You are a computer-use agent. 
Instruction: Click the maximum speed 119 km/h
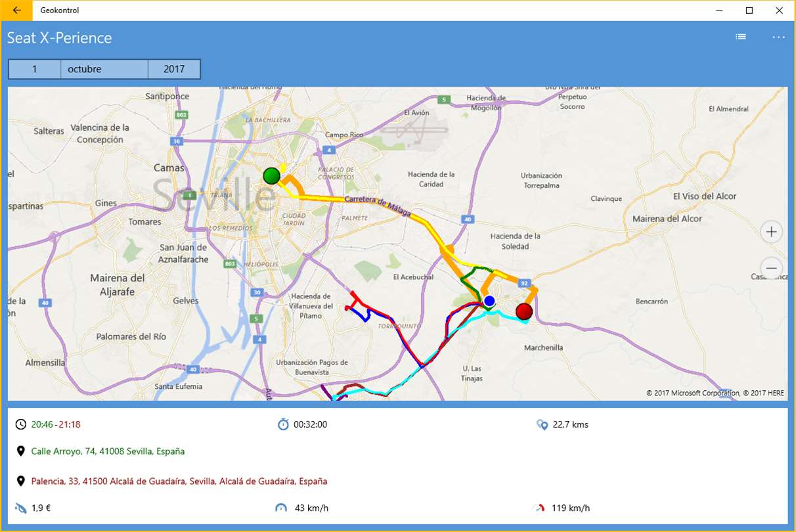click(571, 508)
